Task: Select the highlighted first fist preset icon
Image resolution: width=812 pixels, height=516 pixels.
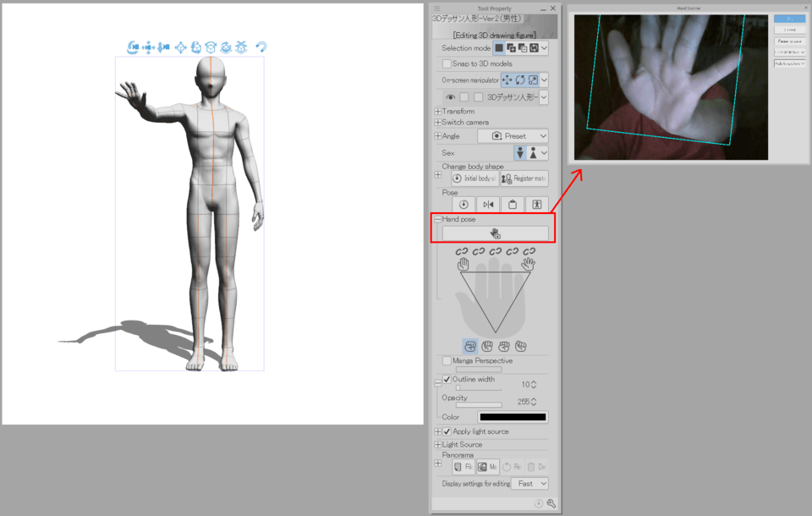Action: [x=470, y=346]
